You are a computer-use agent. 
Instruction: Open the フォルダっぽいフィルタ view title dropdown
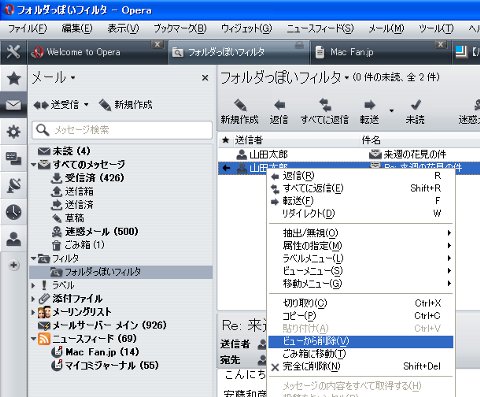[347, 78]
